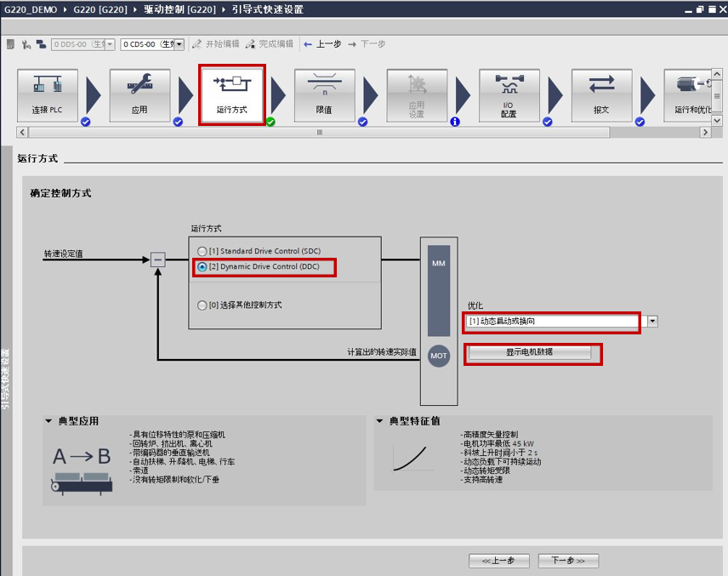Image resolution: width=728 pixels, height=576 pixels.
Task: Select Standard Drive Control (SDC) option
Action: pos(202,252)
